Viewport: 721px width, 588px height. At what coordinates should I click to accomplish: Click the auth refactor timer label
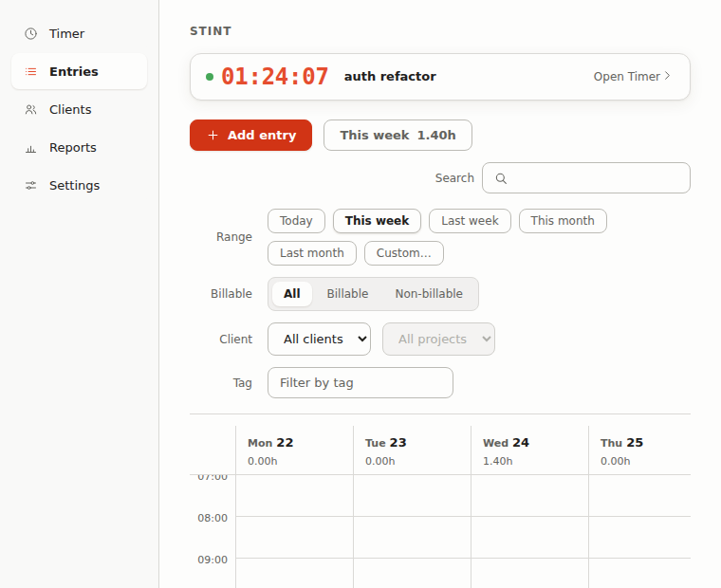point(390,76)
